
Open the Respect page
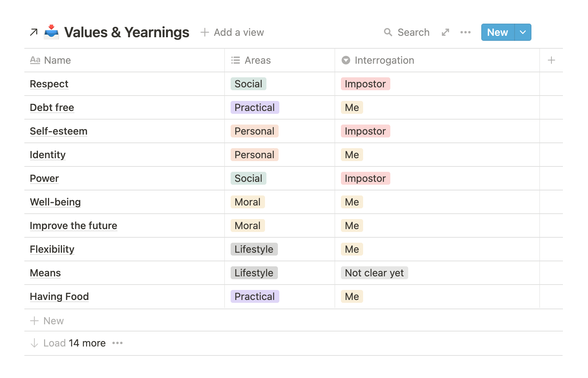pos(49,84)
